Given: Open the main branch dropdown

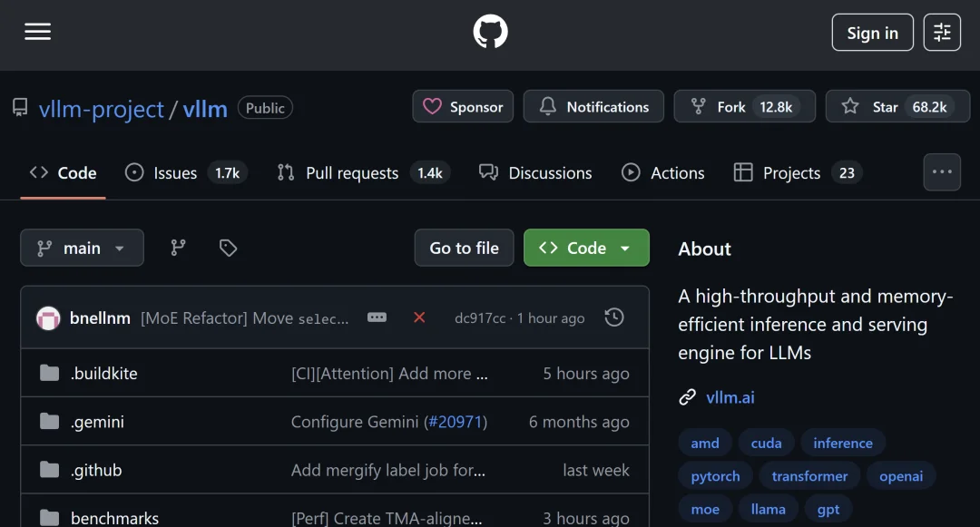Looking at the screenshot, I should [x=82, y=248].
